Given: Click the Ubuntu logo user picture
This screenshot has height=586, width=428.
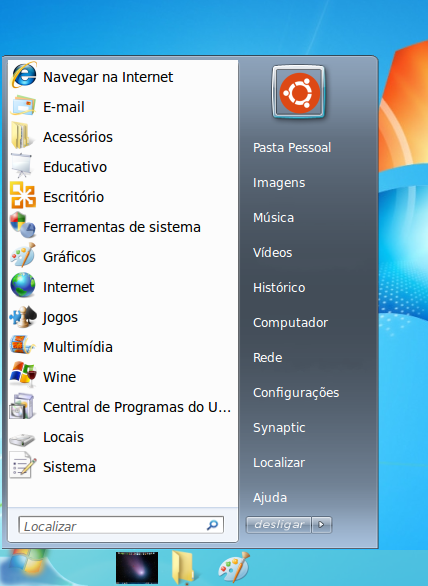Looking at the screenshot, I should click(x=299, y=92).
